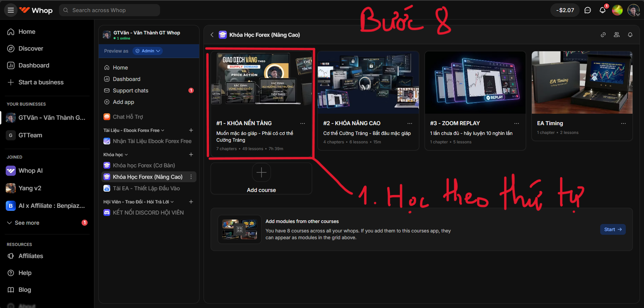Open more options for #1 - KHÓA NỀN TẢNG
This screenshot has height=308, width=644.
point(303,123)
